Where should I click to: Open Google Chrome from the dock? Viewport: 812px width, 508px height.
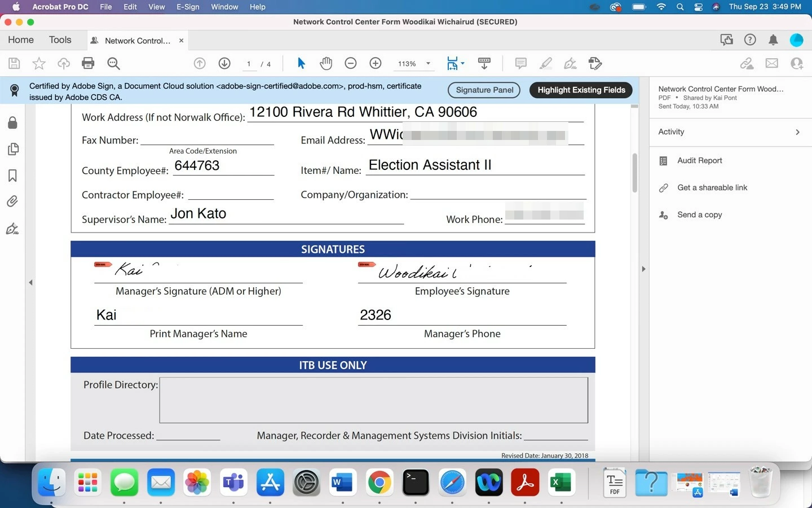tap(379, 483)
